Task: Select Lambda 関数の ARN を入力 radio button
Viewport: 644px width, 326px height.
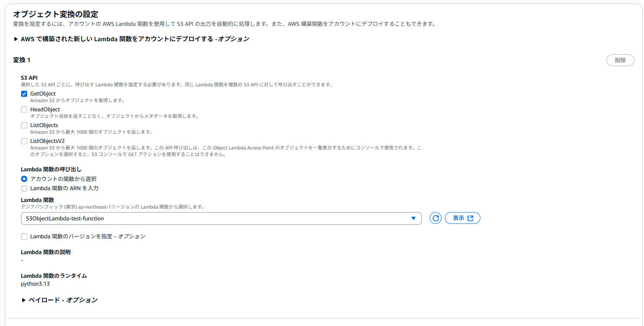Action: 24,188
